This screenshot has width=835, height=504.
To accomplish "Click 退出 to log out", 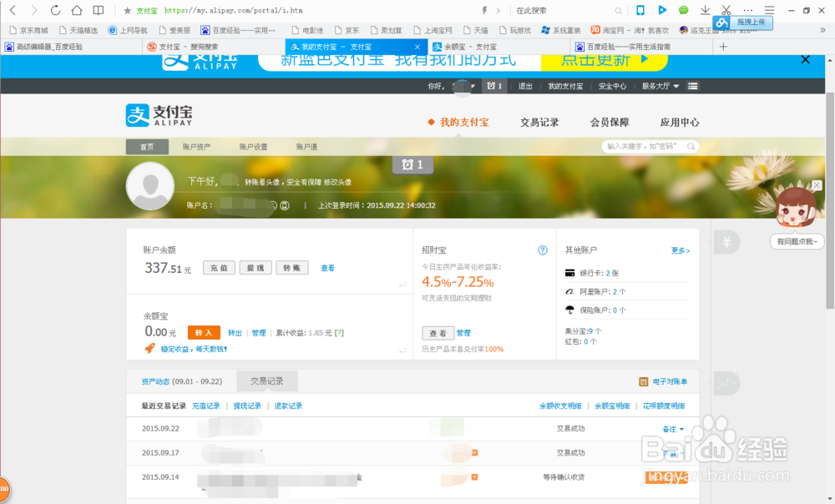I will pyautogui.click(x=525, y=86).
